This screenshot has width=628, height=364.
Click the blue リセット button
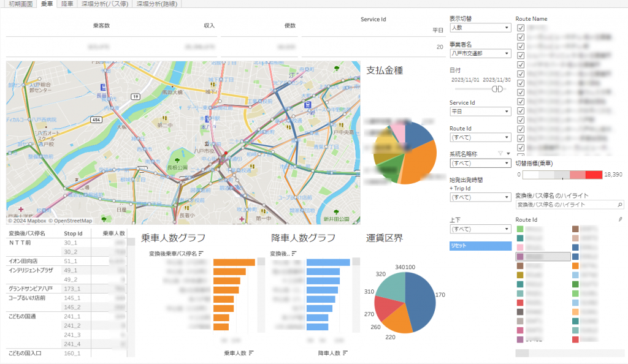480,246
